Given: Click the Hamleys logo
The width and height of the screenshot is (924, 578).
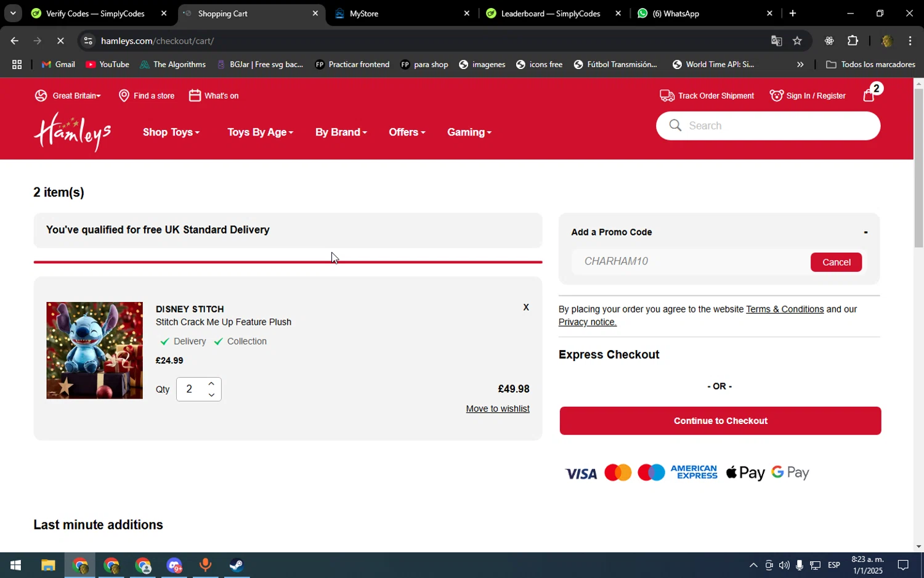Looking at the screenshot, I should point(73,131).
